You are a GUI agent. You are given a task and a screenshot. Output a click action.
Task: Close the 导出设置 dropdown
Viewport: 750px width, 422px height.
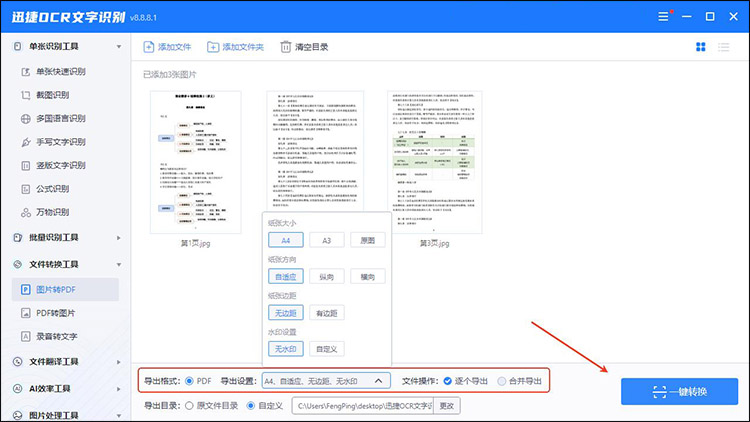coord(378,381)
